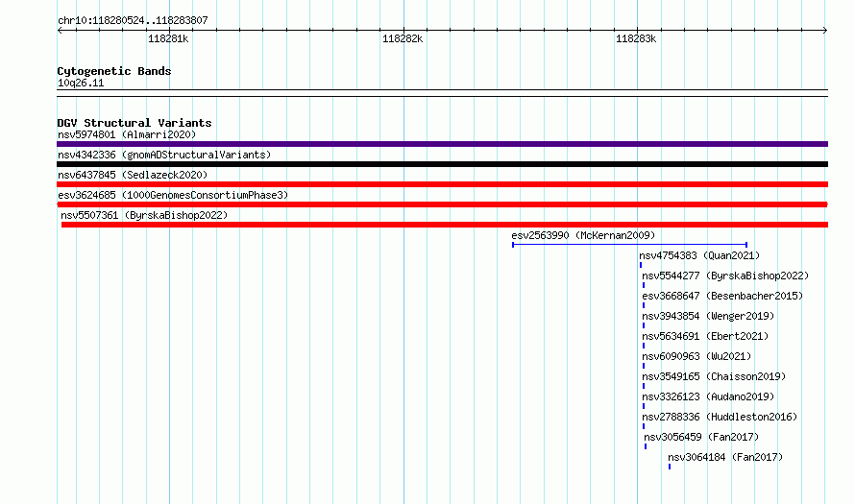Open nsv3064184 (Fan2017) label
Screen dimensions: 855x504
pos(725,457)
